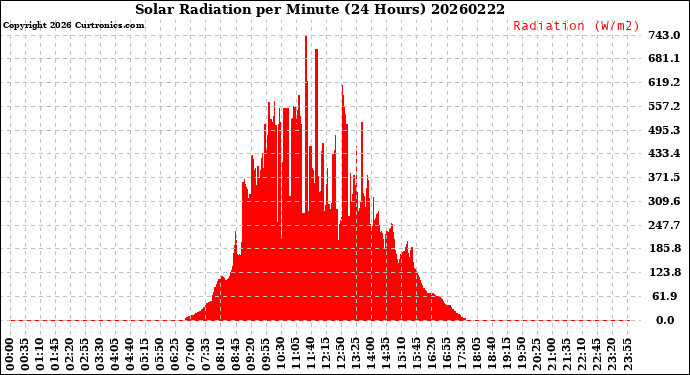This screenshot has width=690, height=375.
Task: Click the 11:40 time label
Action: click(311, 355)
